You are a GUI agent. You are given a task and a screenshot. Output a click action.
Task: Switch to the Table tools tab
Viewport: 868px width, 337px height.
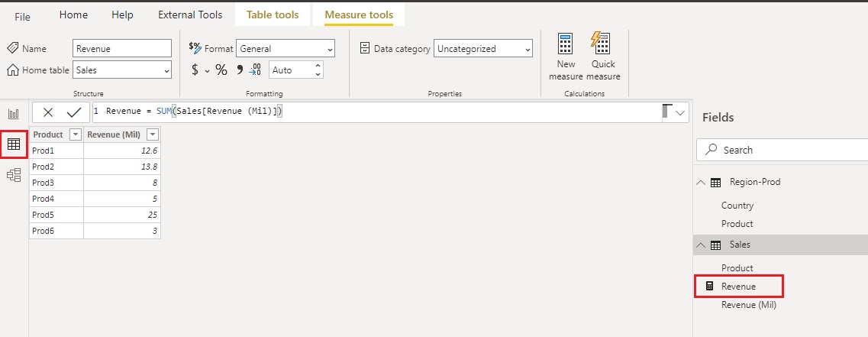pyautogui.click(x=273, y=15)
